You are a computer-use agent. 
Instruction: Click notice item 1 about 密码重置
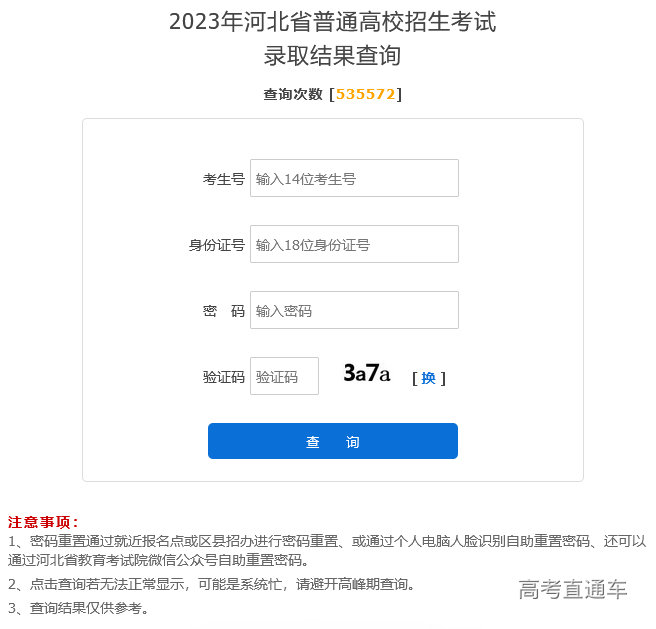[x=327, y=550]
